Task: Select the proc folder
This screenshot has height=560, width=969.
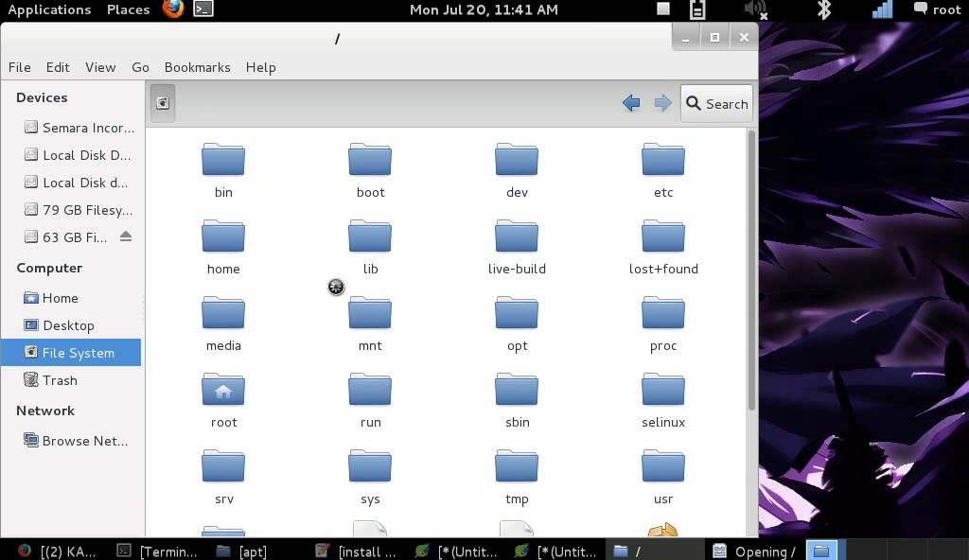Action: pyautogui.click(x=663, y=313)
